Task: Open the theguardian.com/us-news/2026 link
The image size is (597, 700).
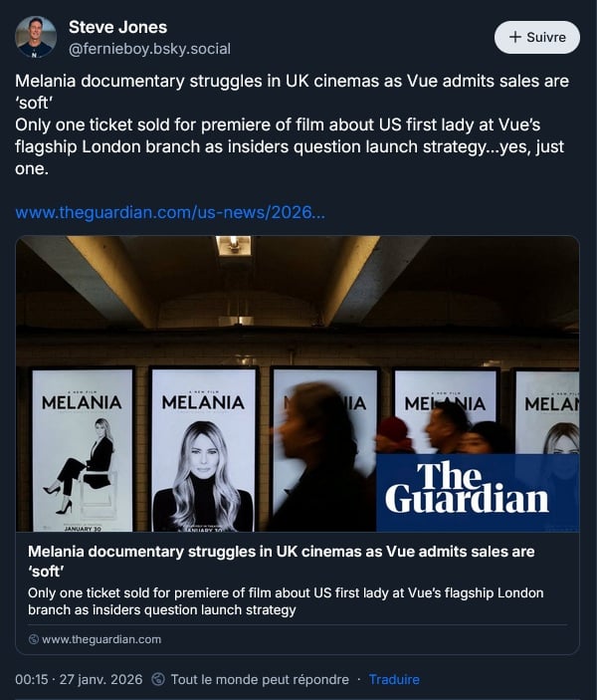Action: (170, 212)
